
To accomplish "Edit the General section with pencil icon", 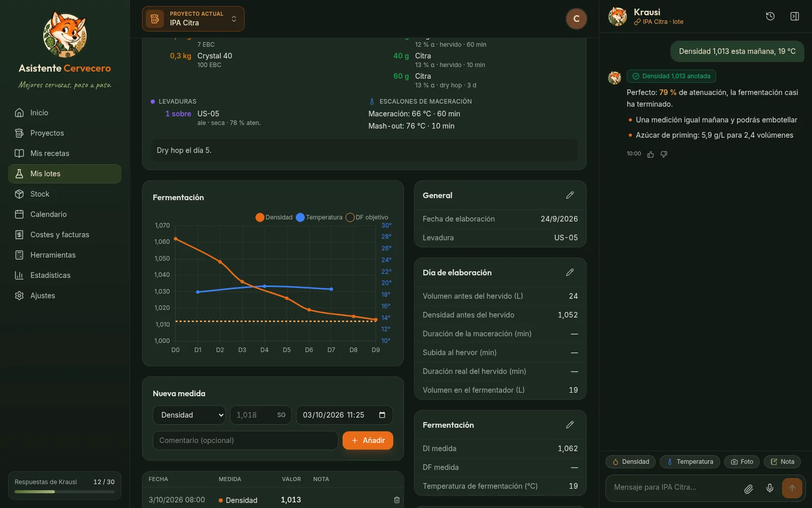I will tap(570, 195).
